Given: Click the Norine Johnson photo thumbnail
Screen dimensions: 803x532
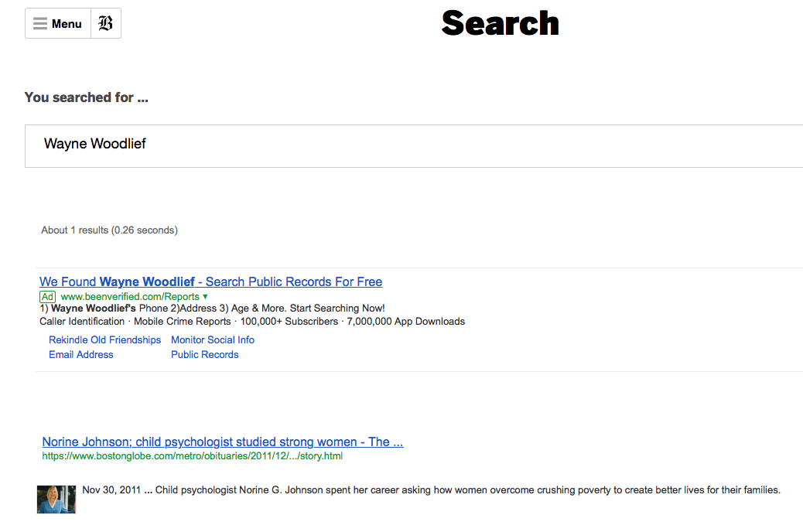Looking at the screenshot, I should (x=56, y=500).
